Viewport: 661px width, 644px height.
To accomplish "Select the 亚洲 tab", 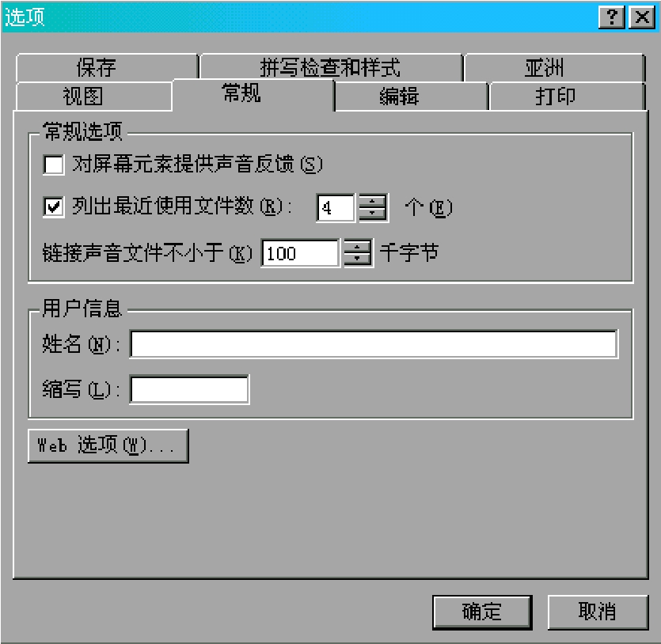I will click(554, 67).
